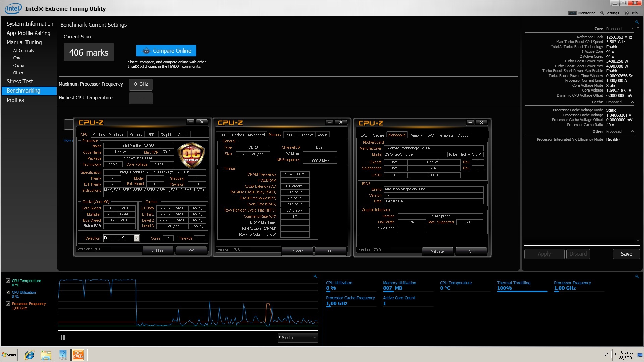Switch to Caches tab in first CPU-Z

99,135
